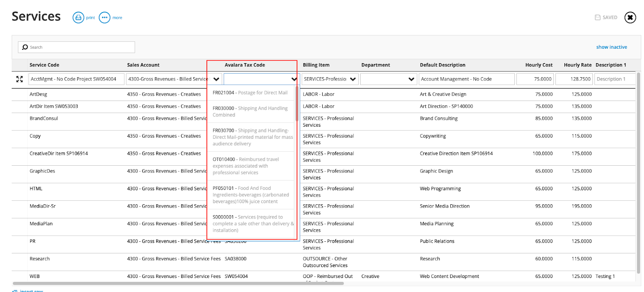This screenshot has width=644, height=292.
Task: Open the Department dropdown
Action: tap(411, 79)
